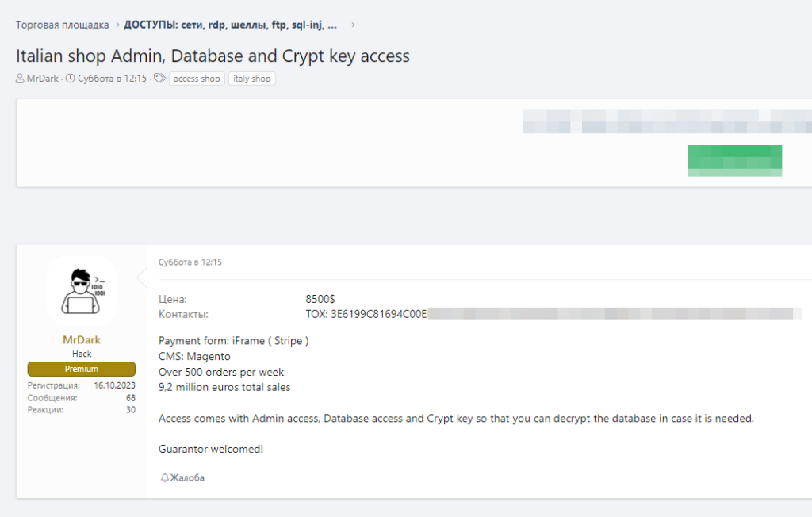812x517 pixels.
Task: Open the post timestamp permalink above the price
Action: 190,262
